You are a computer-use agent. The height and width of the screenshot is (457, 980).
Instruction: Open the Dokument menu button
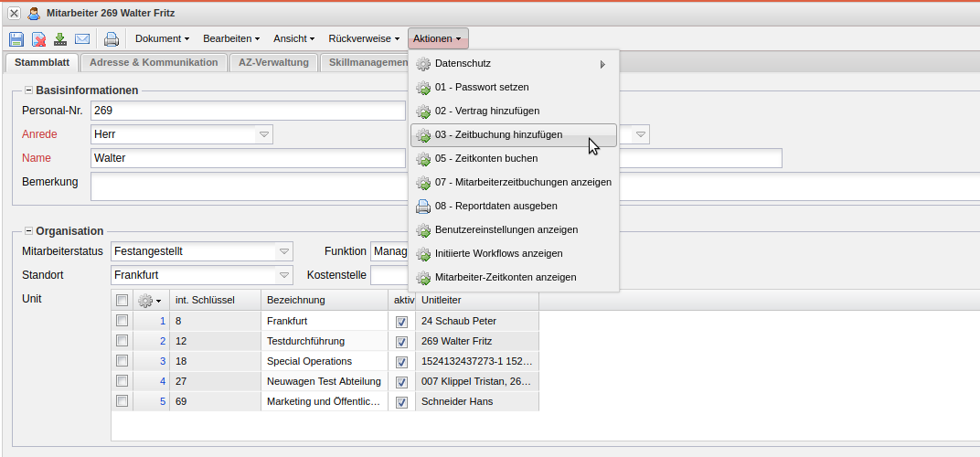pyautogui.click(x=162, y=39)
